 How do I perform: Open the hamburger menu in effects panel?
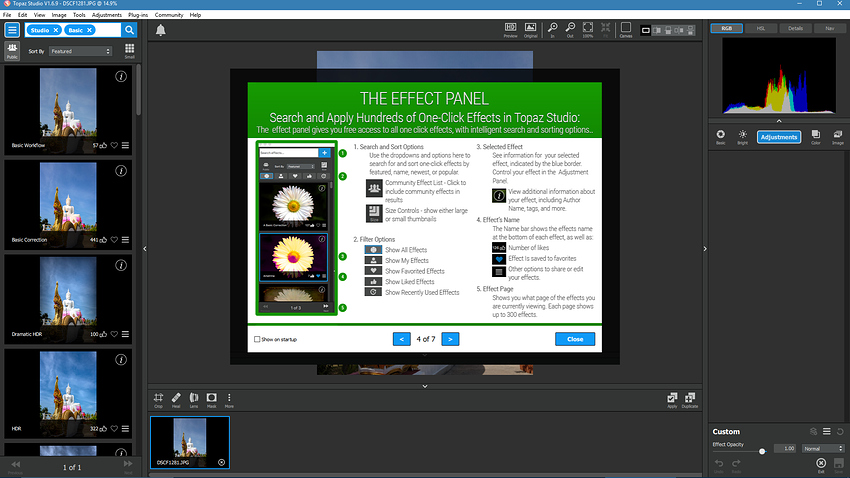tap(12, 30)
